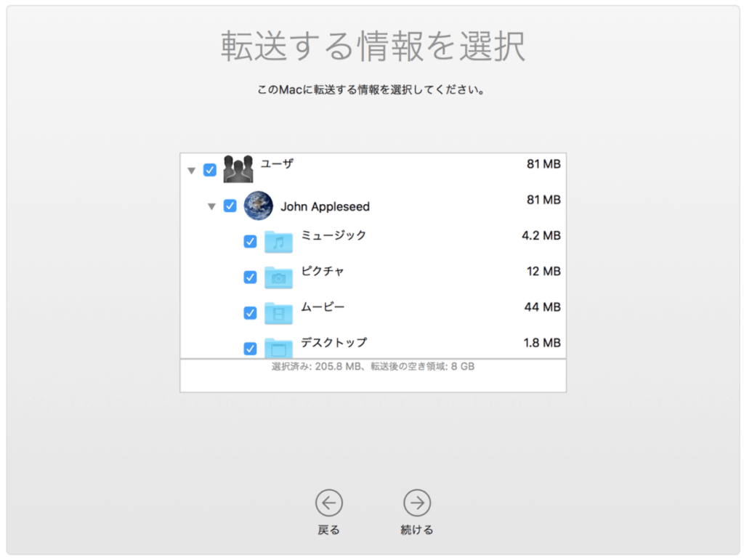The height and width of the screenshot is (560, 744).
Task: Click the 転送する情報を選択 heading
Action: point(373,46)
